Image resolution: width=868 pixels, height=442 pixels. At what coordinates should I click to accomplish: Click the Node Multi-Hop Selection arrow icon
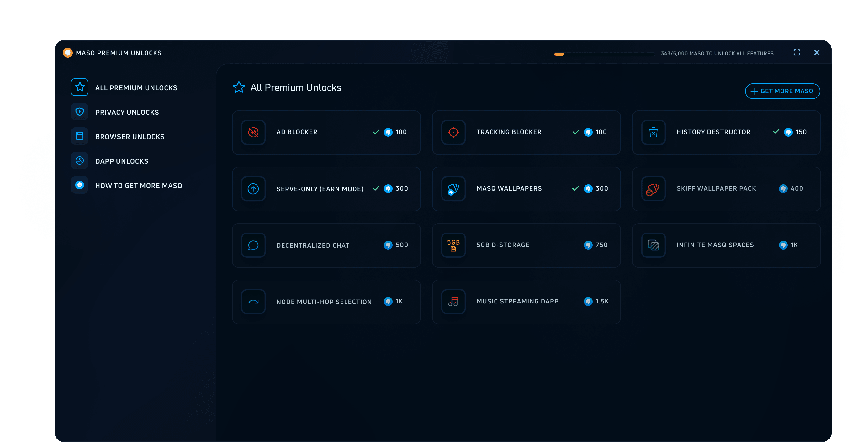pos(253,302)
